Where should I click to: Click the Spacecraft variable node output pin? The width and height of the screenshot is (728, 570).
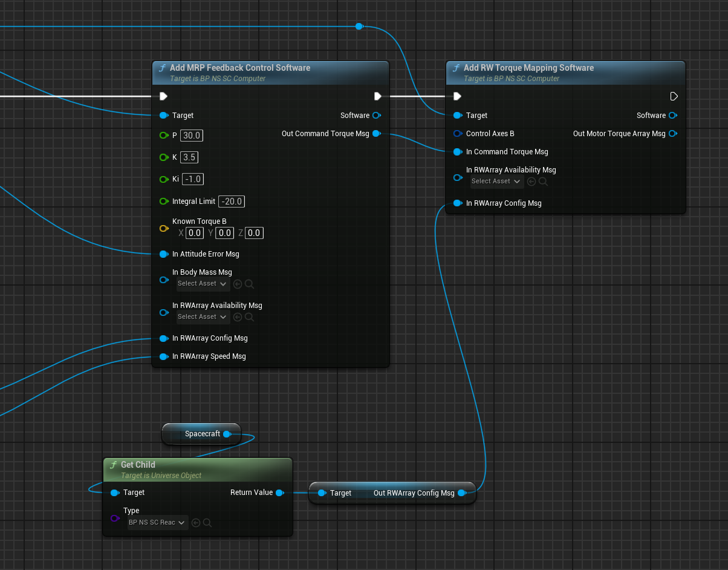point(227,434)
